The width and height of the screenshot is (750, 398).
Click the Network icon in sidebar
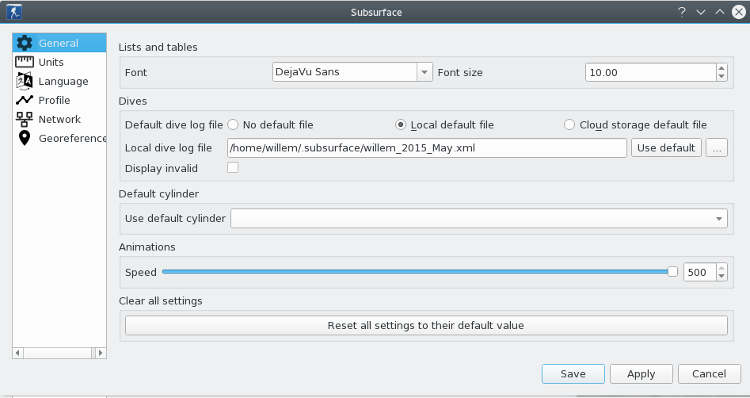point(24,119)
